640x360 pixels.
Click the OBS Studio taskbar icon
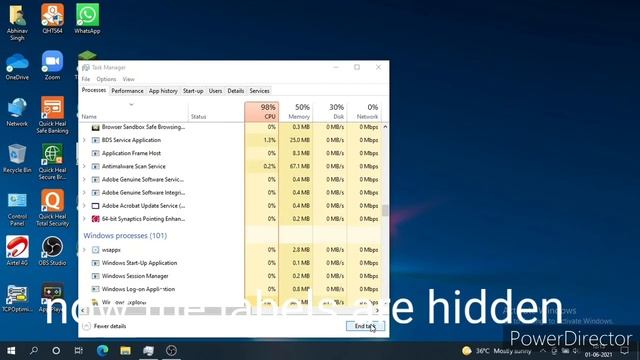[171, 351]
